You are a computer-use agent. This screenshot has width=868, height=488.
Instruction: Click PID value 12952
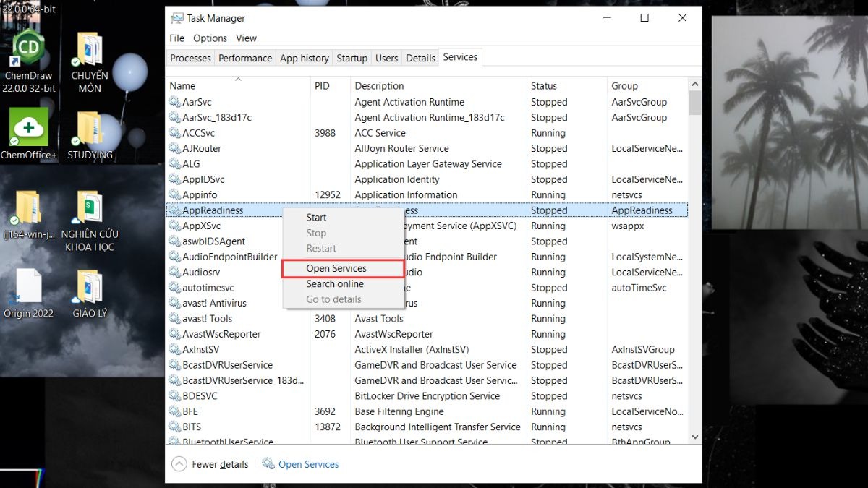pyautogui.click(x=328, y=194)
